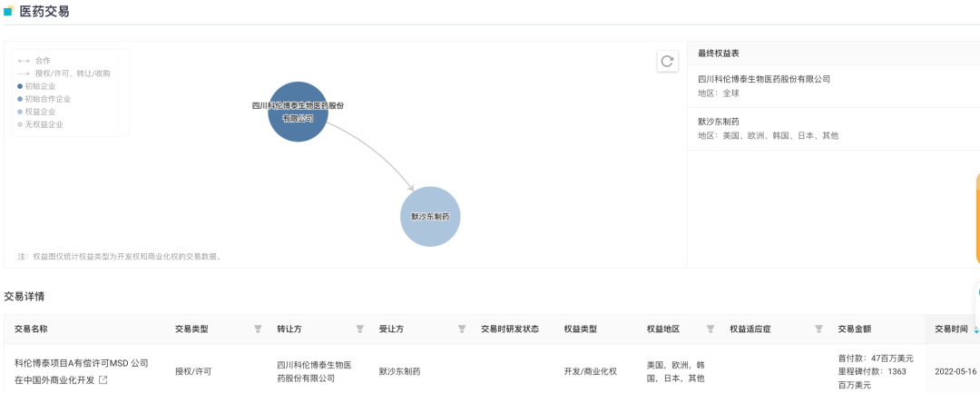980x393 pixels.
Task: Click 交易时研发状态 column header
Action: (x=510, y=329)
